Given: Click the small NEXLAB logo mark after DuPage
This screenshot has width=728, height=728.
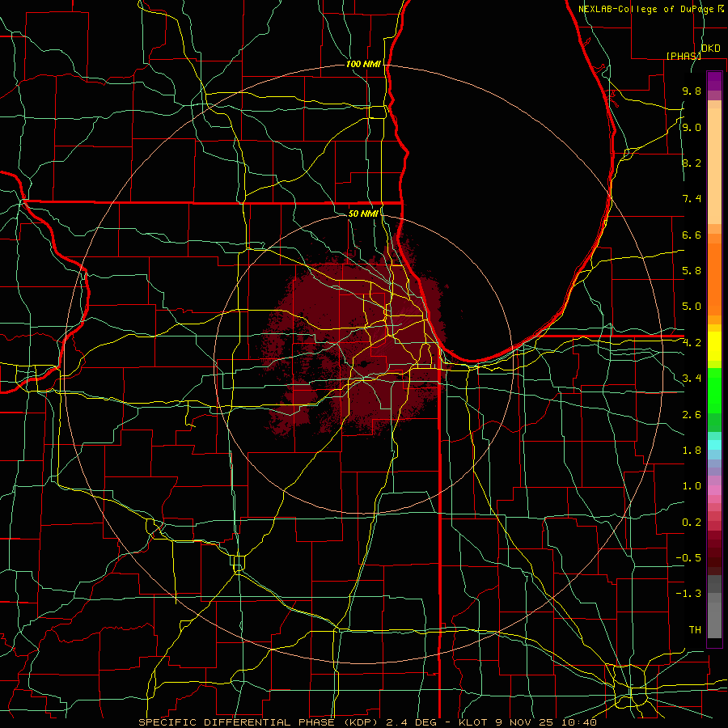Looking at the screenshot, I should click(x=721, y=8).
